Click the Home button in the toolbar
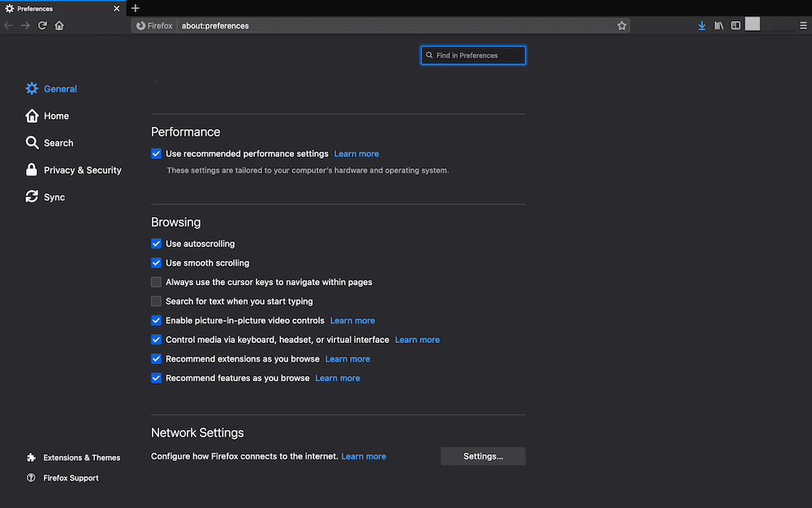The width and height of the screenshot is (812, 508). tap(58, 25)
